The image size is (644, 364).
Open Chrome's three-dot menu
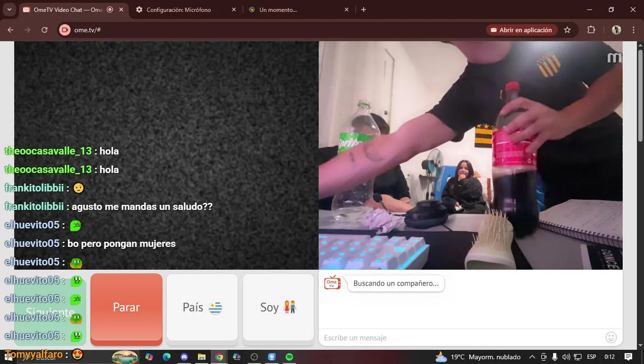(x=633, y=30)
